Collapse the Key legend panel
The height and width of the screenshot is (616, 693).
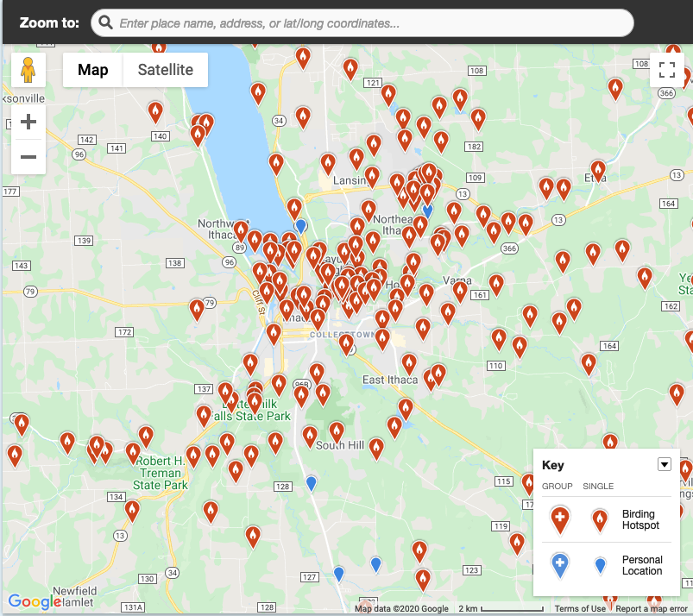665,464
